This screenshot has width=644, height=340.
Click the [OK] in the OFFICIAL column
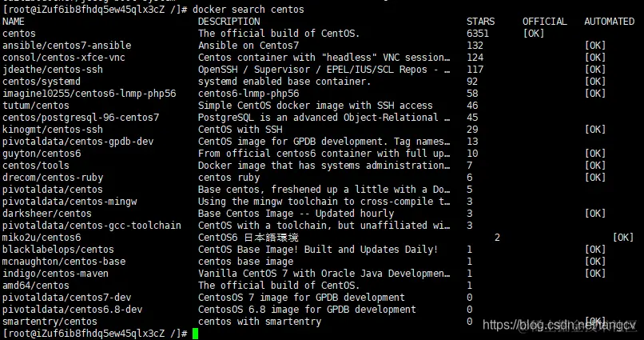[534, 34]
